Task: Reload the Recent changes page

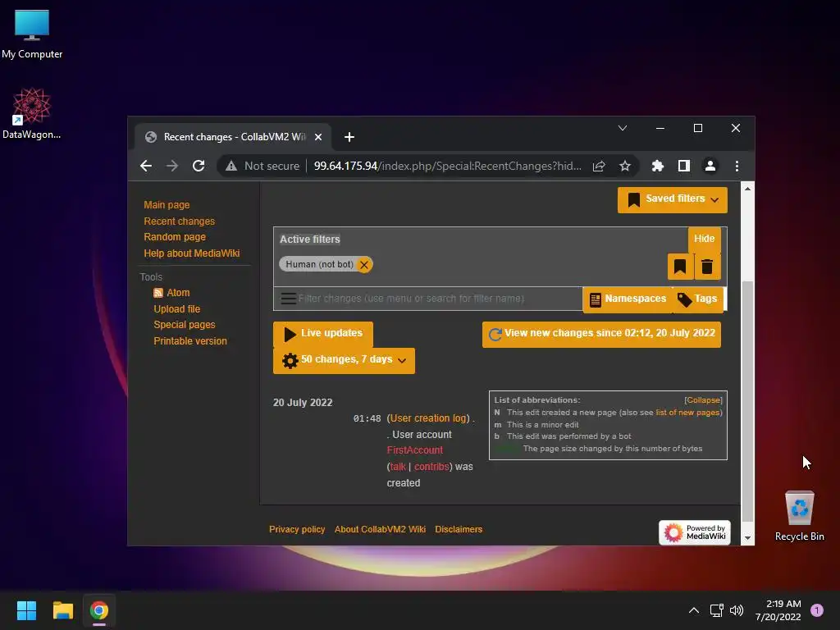Action: tap(199, 166)
